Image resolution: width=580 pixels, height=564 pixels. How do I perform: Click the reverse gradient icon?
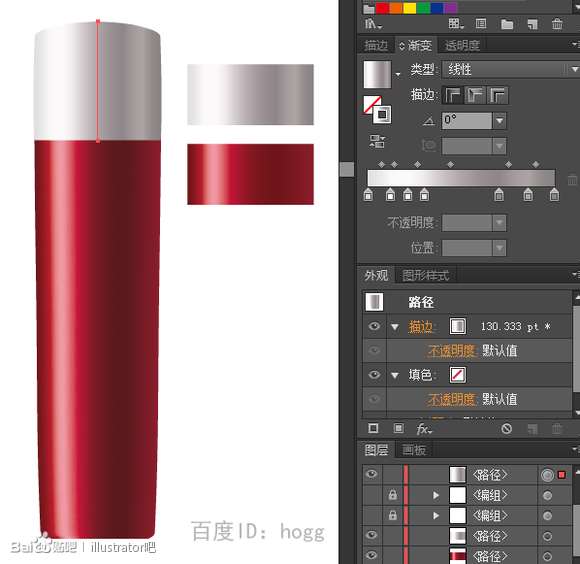(x=377, y=141)
